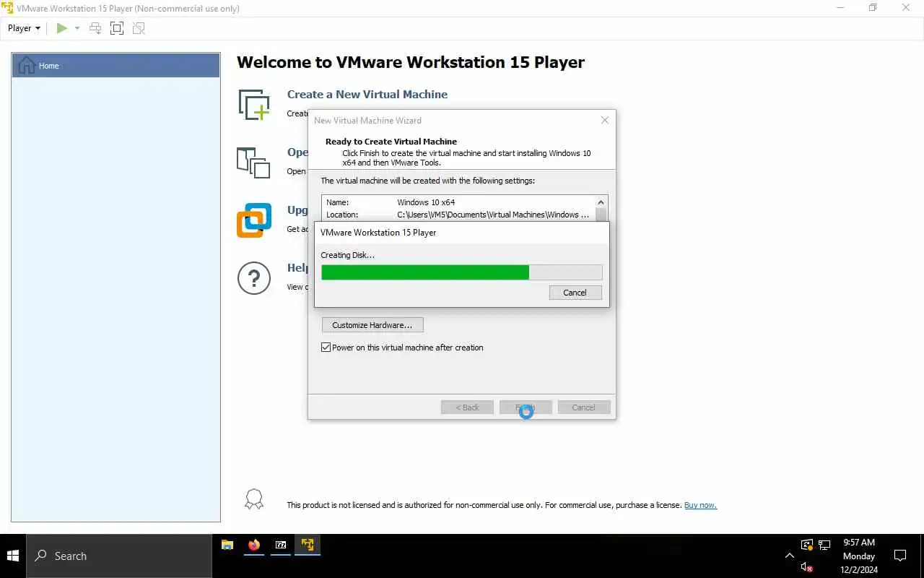Open the Windows Start menu
924x578 pixels.
pos(13,556)
